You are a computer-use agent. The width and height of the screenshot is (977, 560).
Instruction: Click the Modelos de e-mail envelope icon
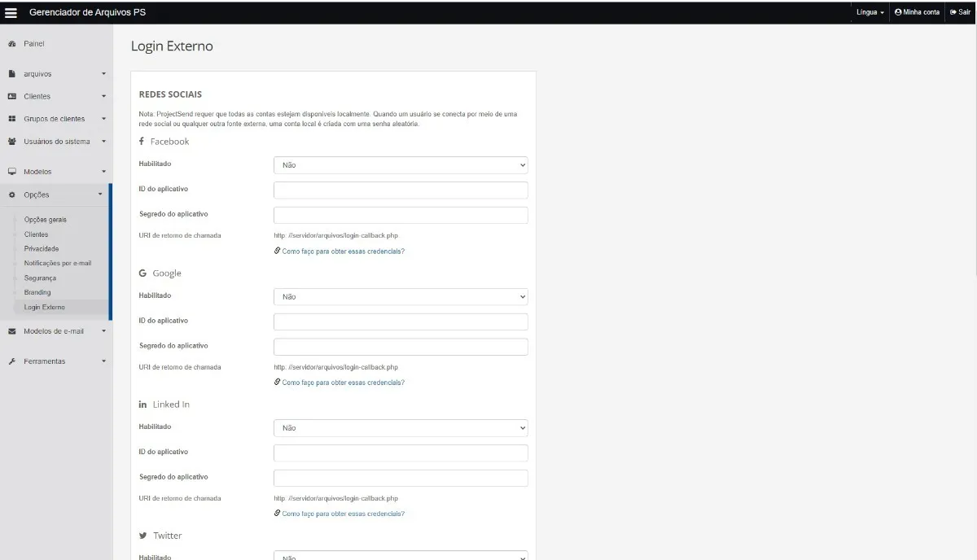coord(11,331)
